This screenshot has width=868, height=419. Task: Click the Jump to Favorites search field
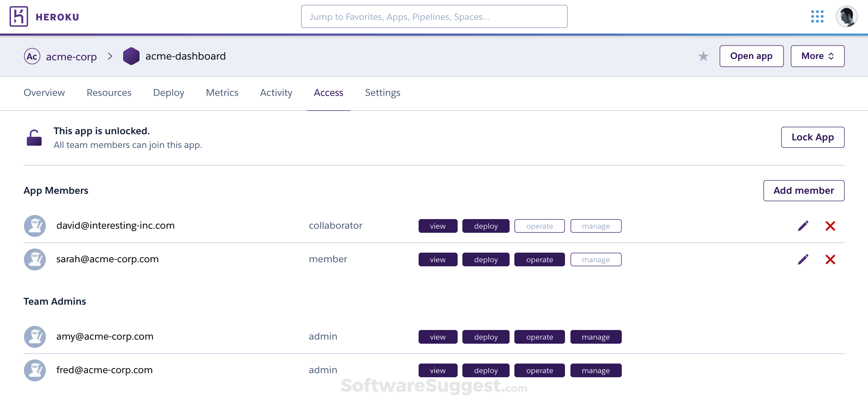tap(434, 16)
